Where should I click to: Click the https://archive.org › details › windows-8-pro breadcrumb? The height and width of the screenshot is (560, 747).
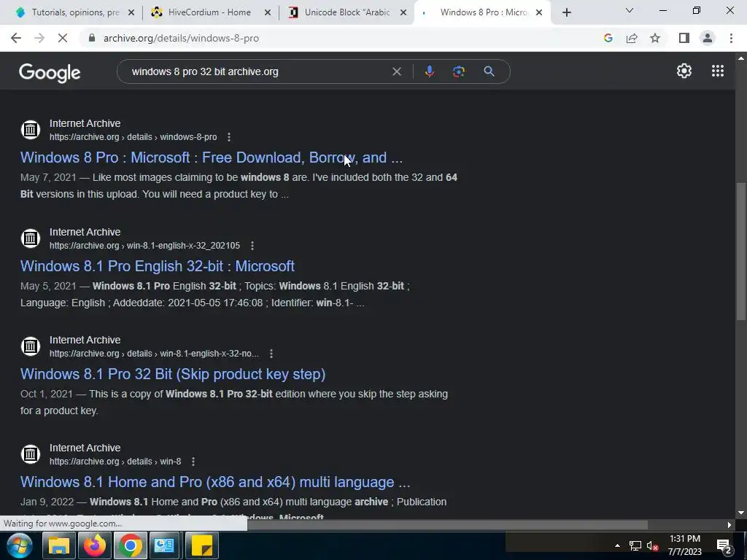pos(133,137)
